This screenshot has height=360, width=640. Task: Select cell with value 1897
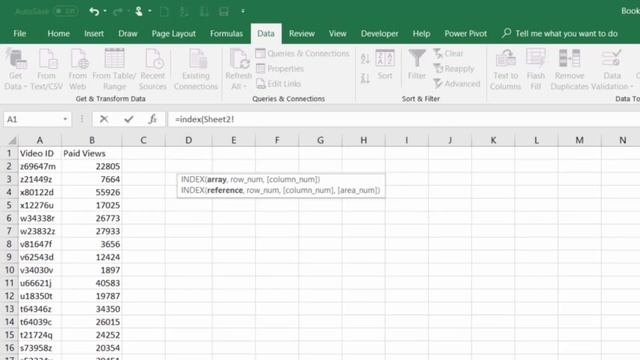click(92, 270)
